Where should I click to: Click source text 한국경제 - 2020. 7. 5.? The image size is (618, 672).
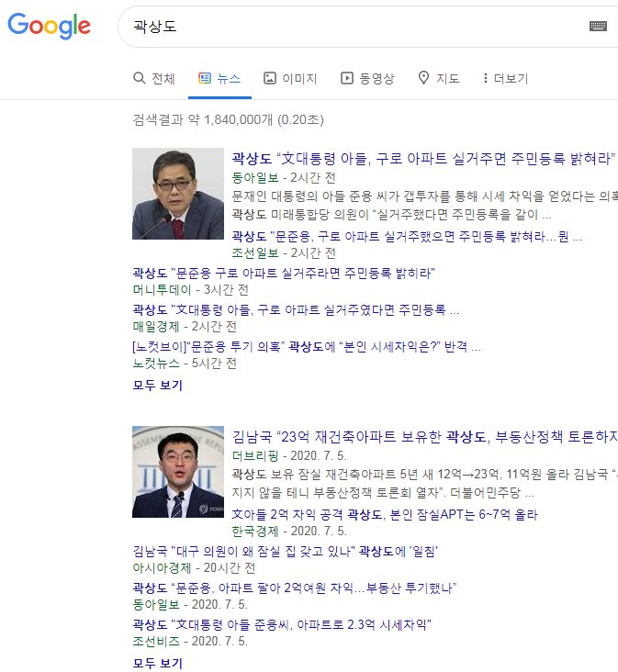click(x=289, y=531)
